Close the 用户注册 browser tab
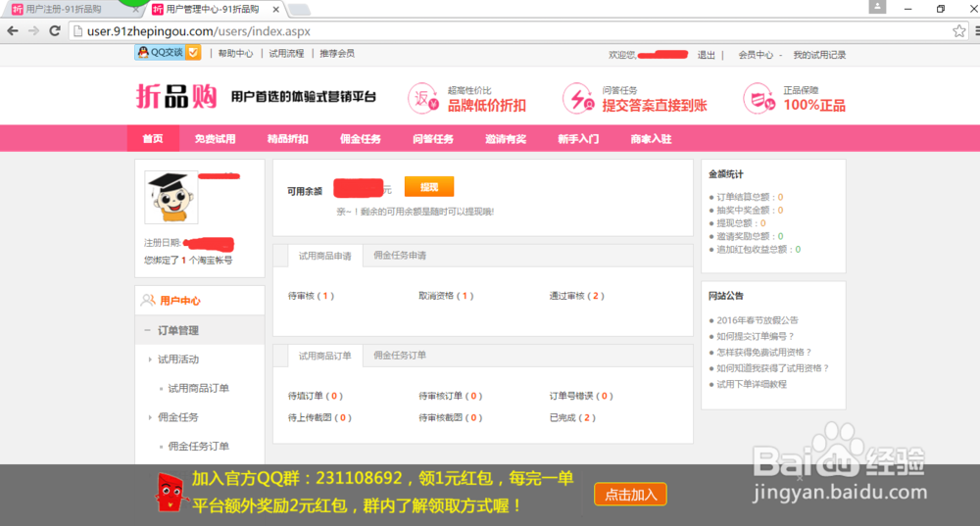 [135, 10]
